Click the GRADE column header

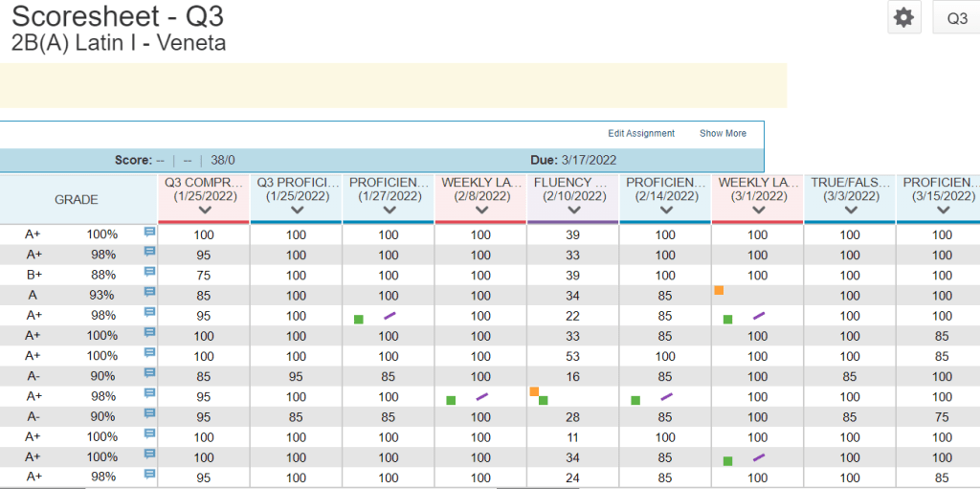click(77, 199)
